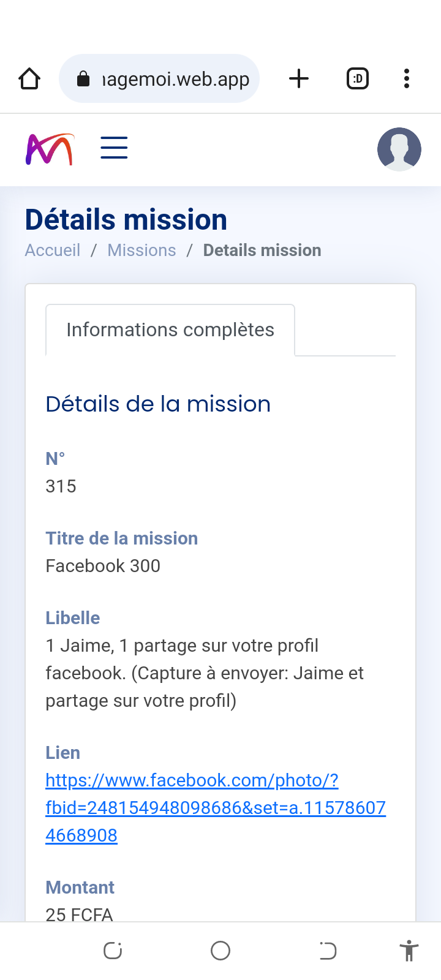
Task: Expand the hamburger navigation menu
Action: tap(114, 148)
